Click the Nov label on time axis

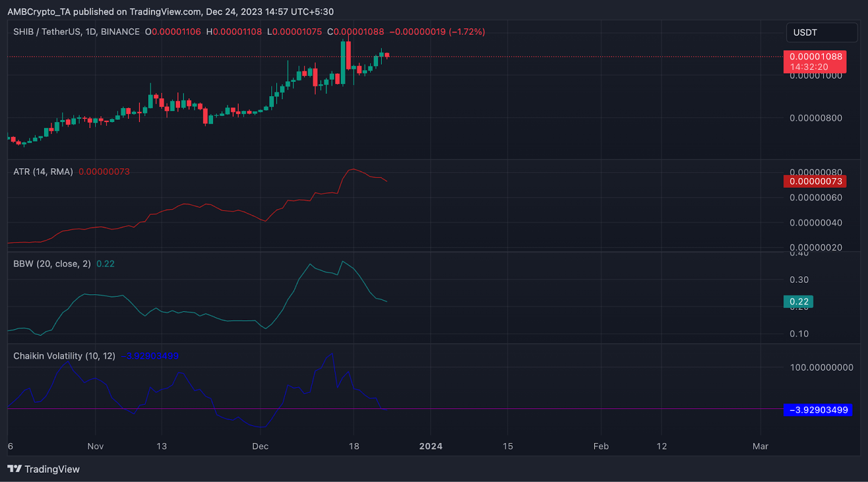tap(95, 446)
